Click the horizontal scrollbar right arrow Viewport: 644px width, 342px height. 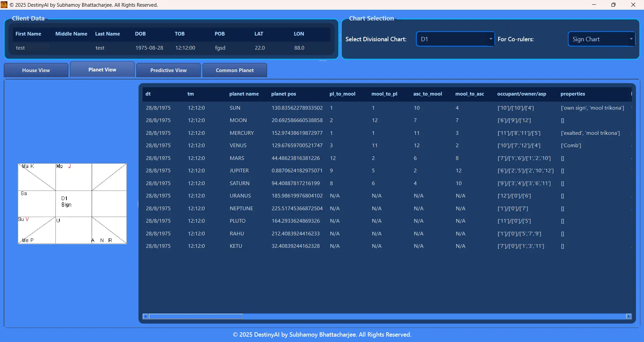tap(629, 317)
